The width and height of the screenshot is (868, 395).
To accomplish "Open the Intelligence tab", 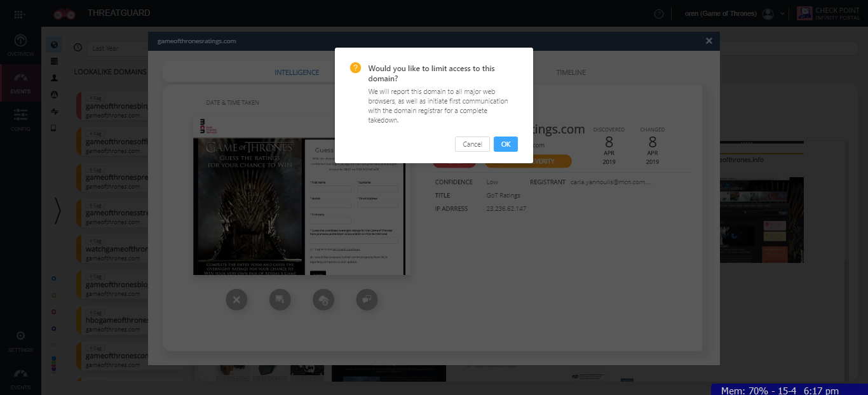I will (297, 72).
